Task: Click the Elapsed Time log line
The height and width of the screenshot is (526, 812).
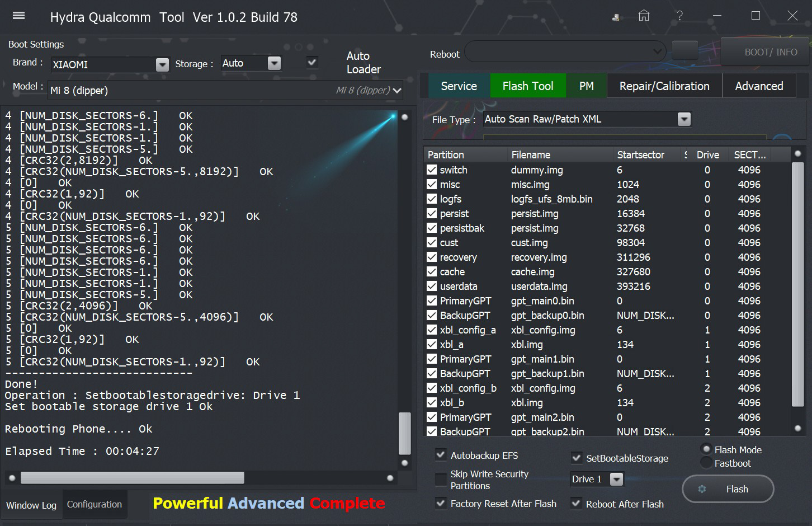Action: click(82, 451)
